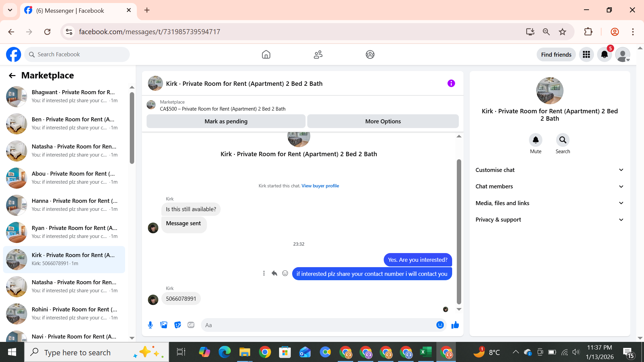Open the GIF picker

point(191,325)
